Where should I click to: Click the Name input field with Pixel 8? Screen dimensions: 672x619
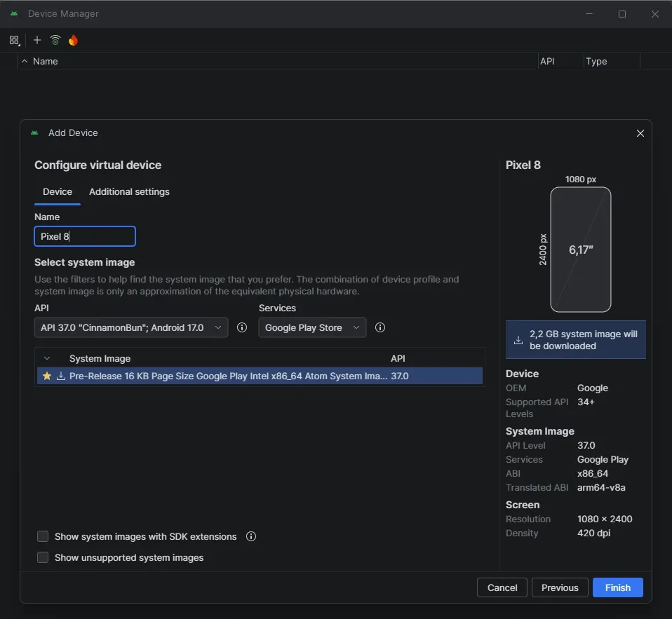(x=85, y=236)
